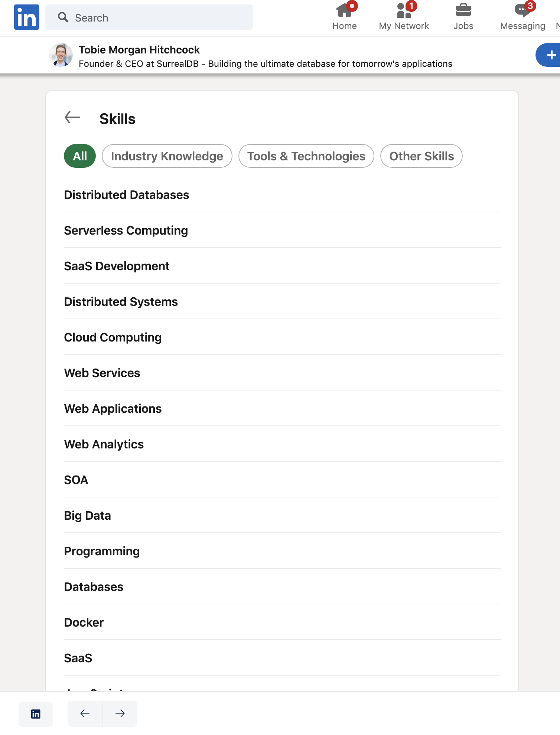
Task: Select the Distributed Databases skill
Action: pyautogui.click(x=126, y=195)
